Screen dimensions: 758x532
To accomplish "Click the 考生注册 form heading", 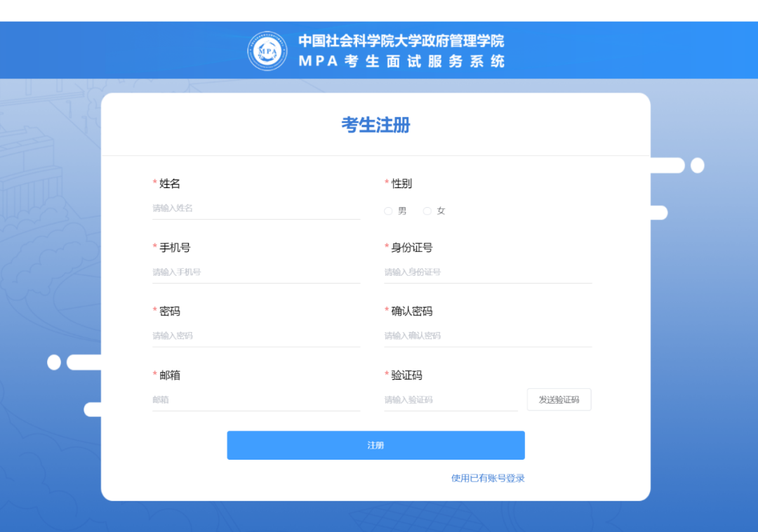I will pyautogui.click(x=375, y=125).
